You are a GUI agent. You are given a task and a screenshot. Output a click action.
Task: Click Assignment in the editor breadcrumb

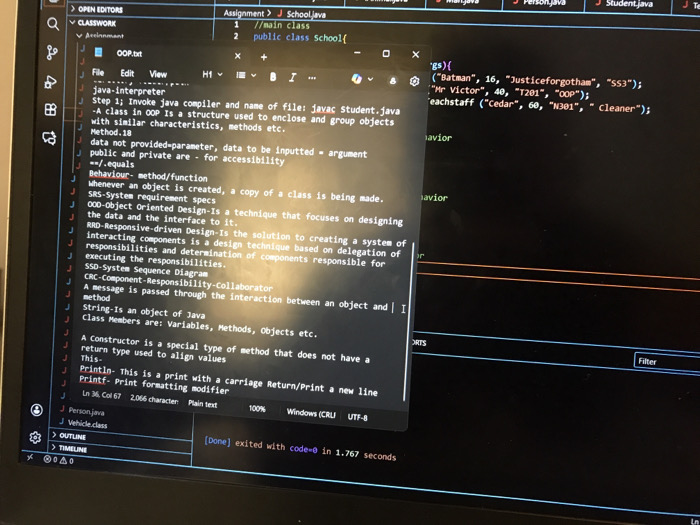244,13
